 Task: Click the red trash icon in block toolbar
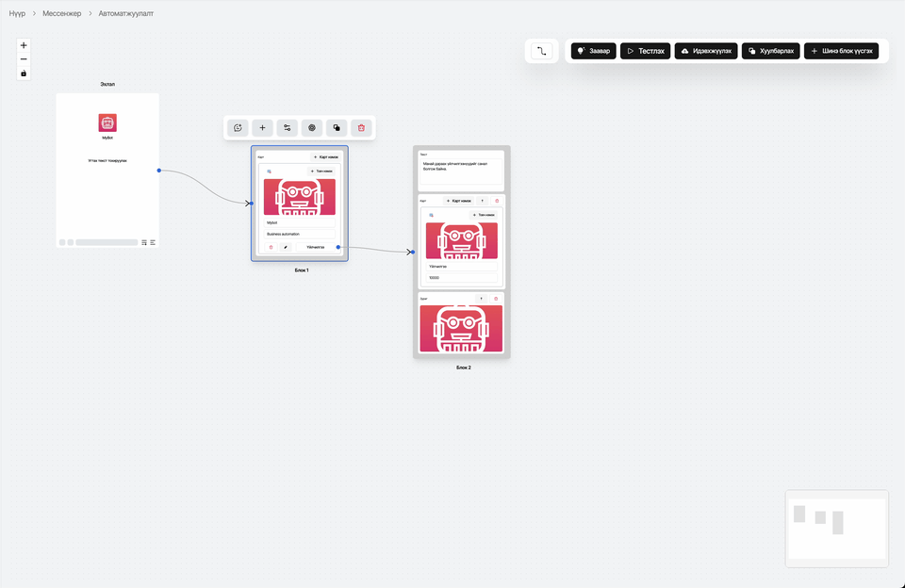click(x=361, y=128)
